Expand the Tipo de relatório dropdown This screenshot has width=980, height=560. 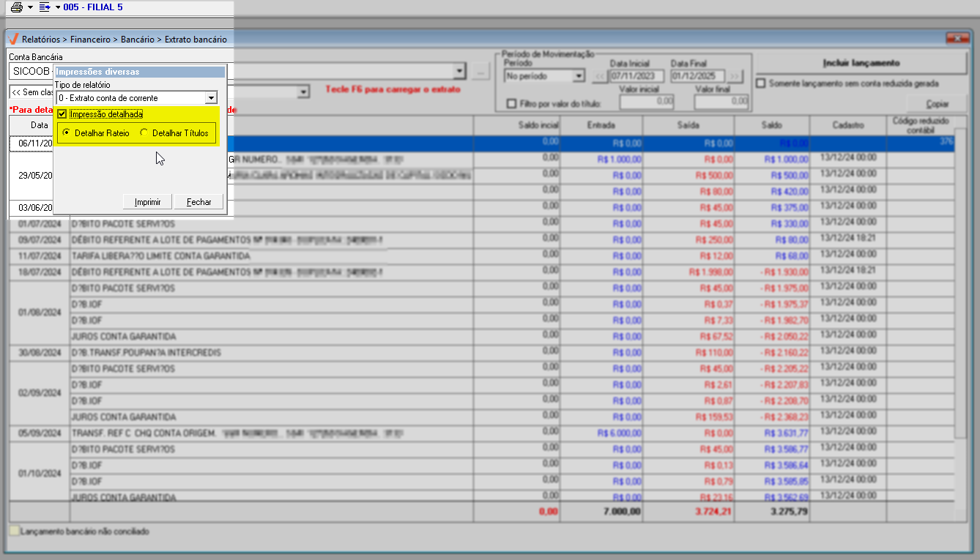tap(211, 98)
